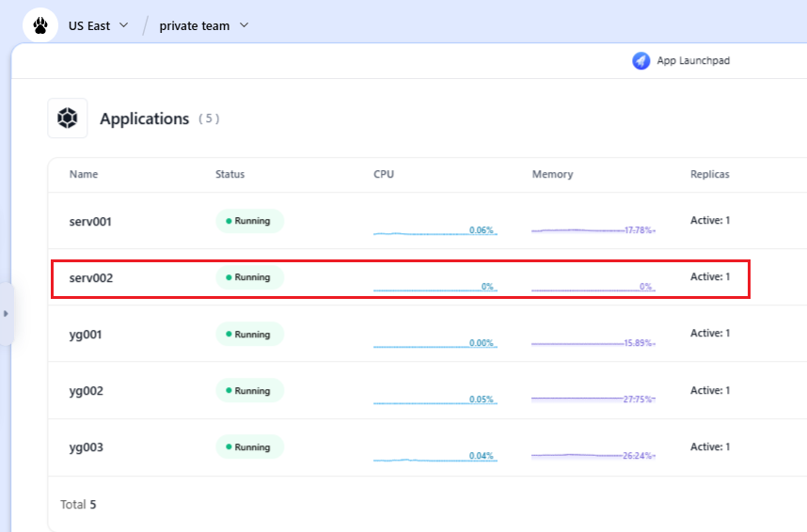Expand the left sidebar arrow handle

tap(6, 313)
